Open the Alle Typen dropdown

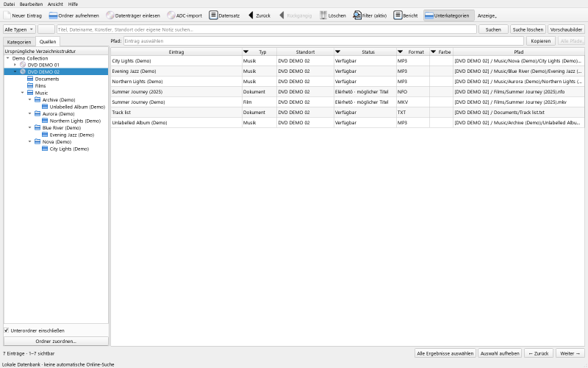[x=19, y=29]
